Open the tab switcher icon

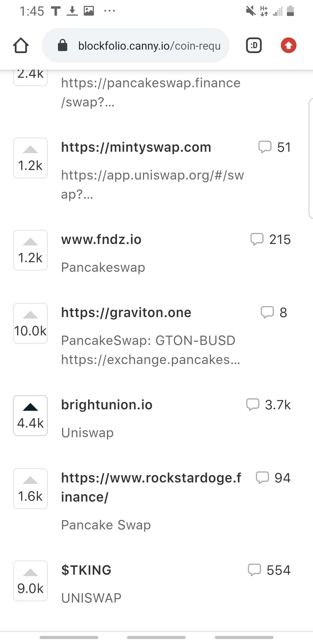click(x=254, y=46)
